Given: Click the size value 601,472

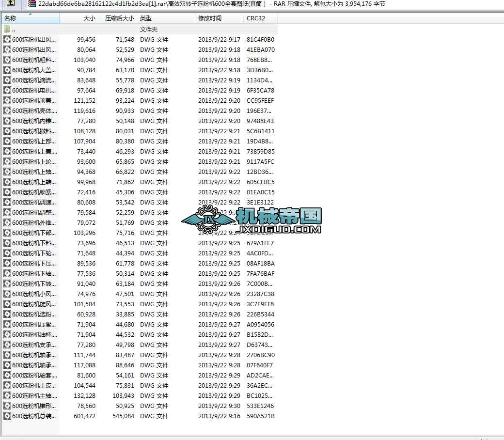Looking at the screenshot, I should 84,416.
